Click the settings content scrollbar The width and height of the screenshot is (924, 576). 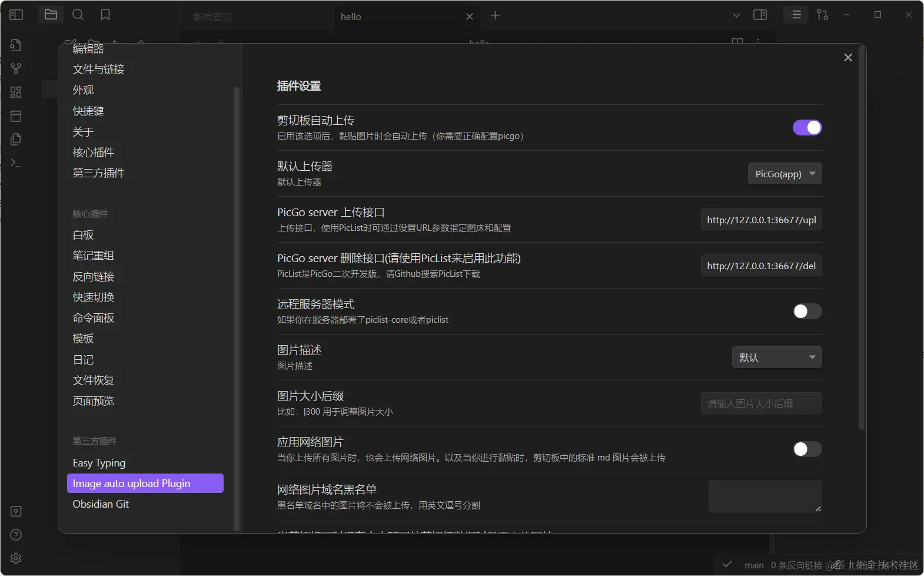coord(862,238)
